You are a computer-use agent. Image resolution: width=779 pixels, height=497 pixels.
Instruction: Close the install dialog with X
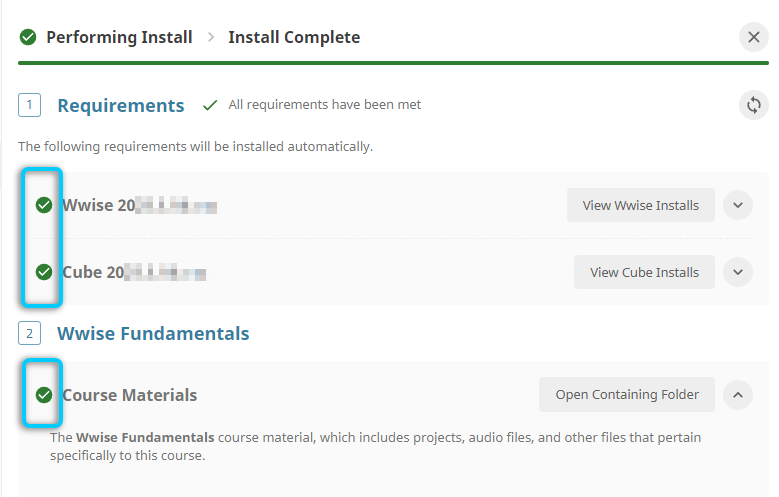click(x=753, y=37)
